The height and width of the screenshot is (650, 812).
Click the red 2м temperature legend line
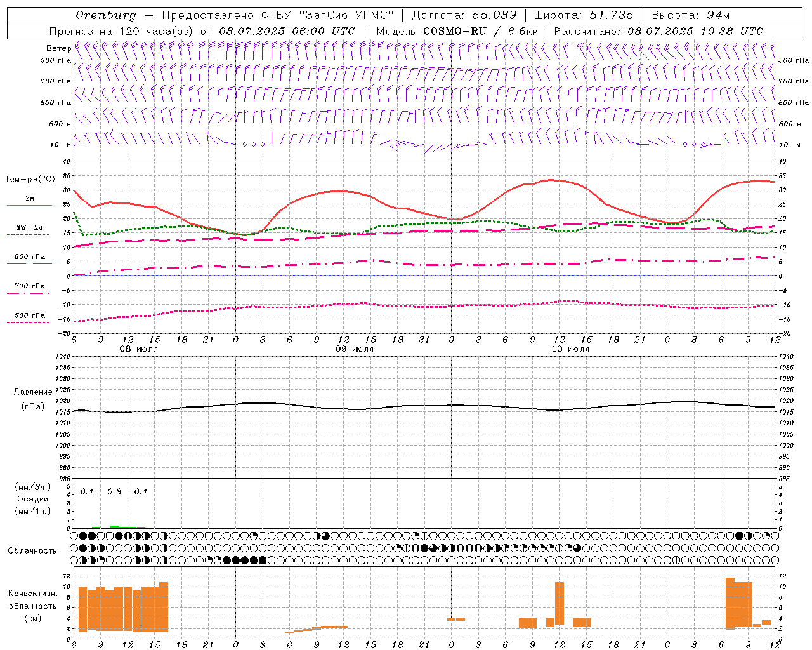tap(29, 205)
